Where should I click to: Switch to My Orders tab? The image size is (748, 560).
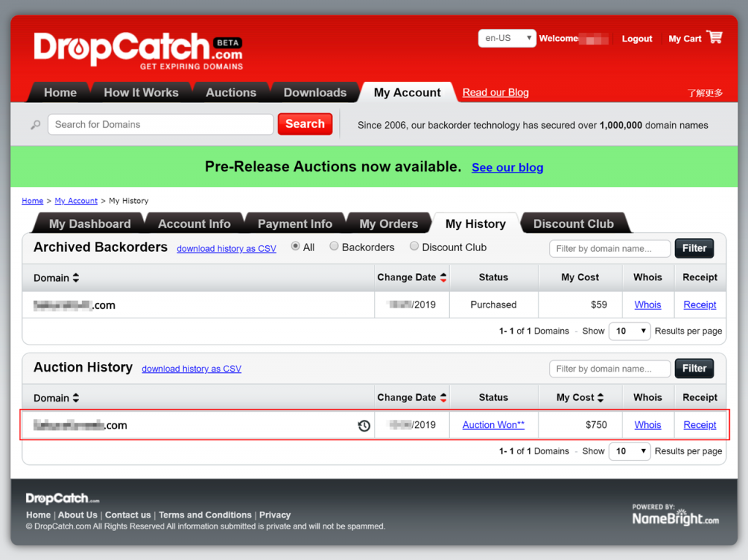pos(389,223)
